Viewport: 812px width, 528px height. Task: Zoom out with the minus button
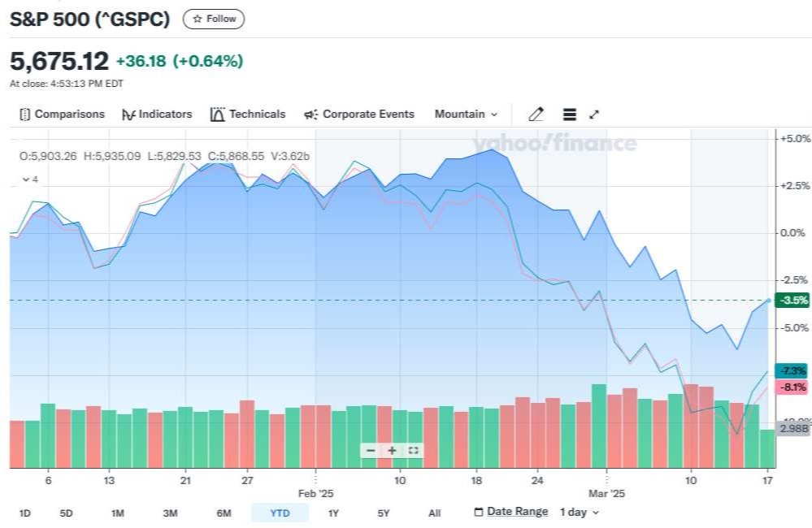click(x=371, y=451)
